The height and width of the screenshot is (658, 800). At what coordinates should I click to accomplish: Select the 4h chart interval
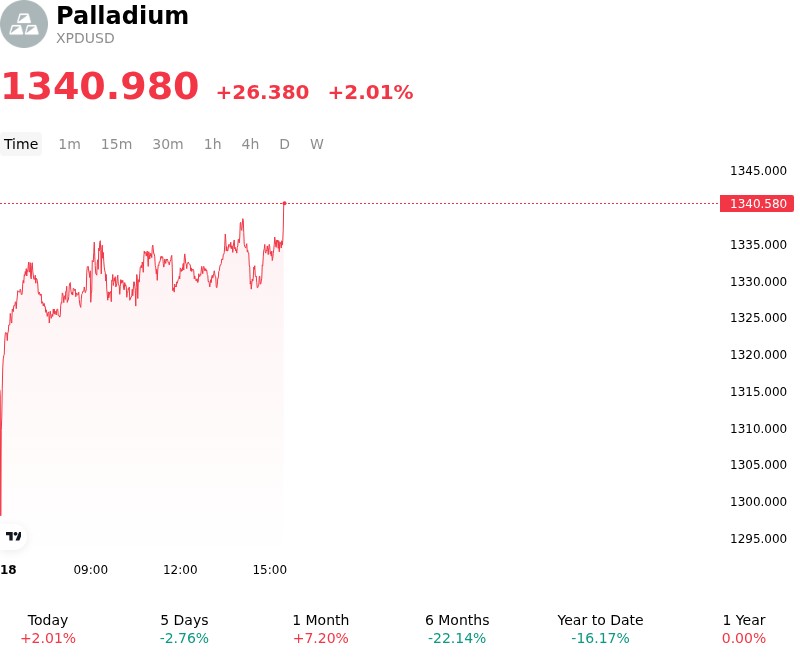tap(250, 144)
